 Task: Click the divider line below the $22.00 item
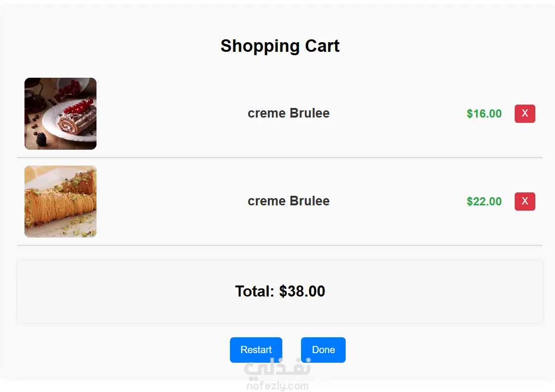[280, 245]
